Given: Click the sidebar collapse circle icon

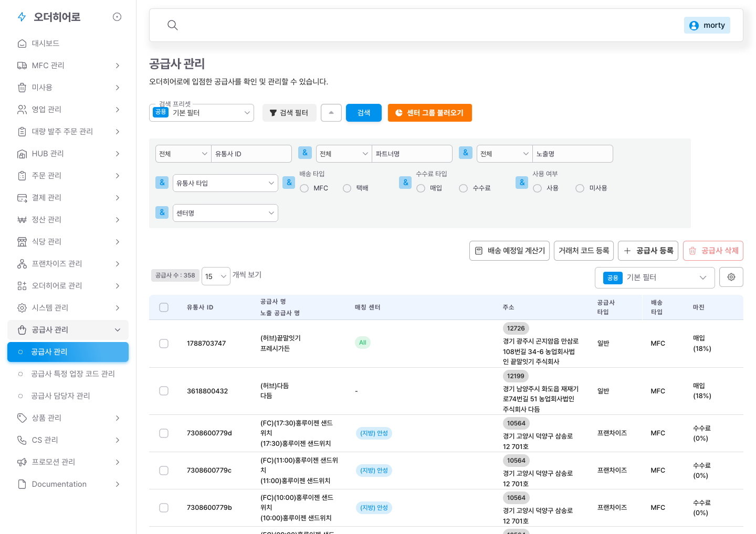Looking at the screenshot, I should coord(117,17).
